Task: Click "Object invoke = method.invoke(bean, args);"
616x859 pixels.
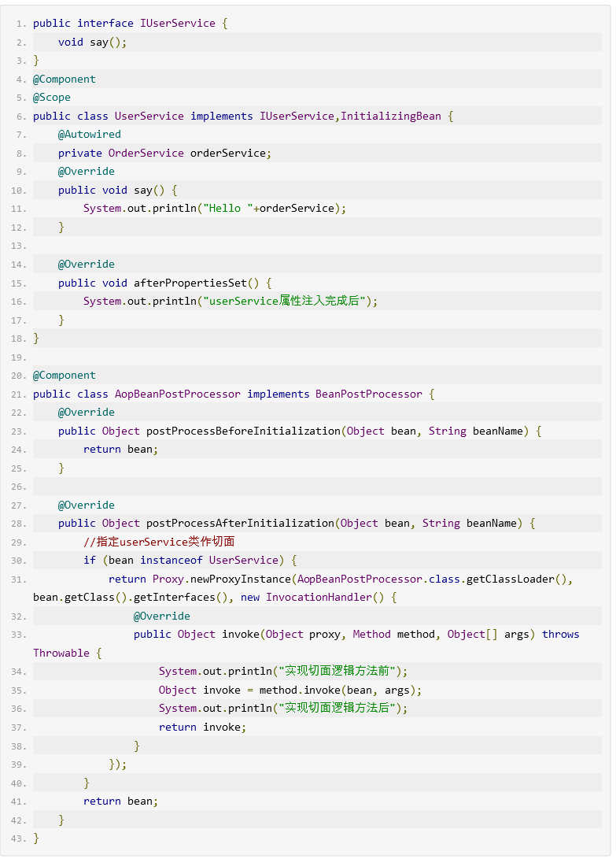Action: [290, 691]
